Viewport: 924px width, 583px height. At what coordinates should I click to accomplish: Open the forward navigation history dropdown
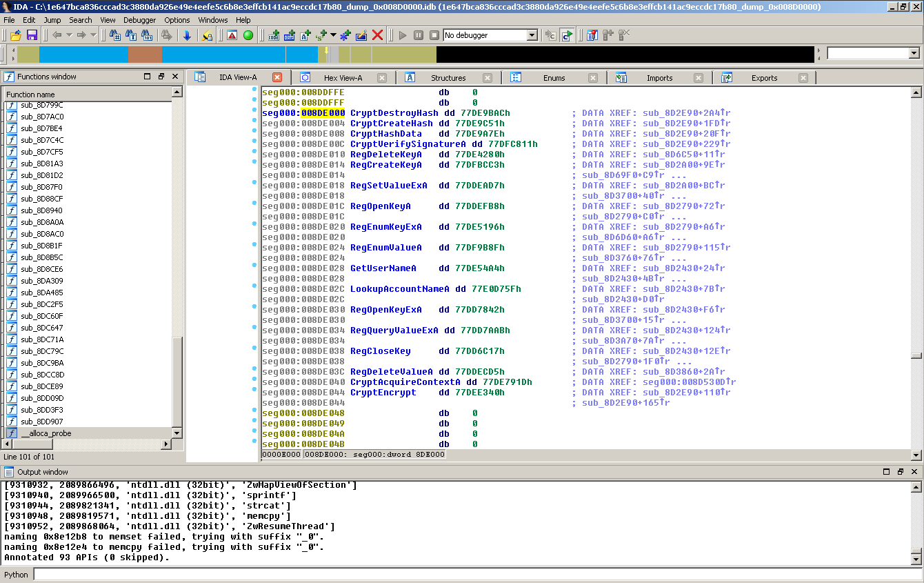point(94,34)
